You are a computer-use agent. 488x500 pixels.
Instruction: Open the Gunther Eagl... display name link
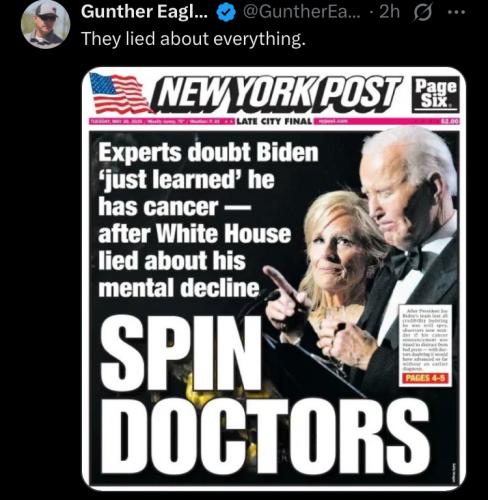point(144,12)
